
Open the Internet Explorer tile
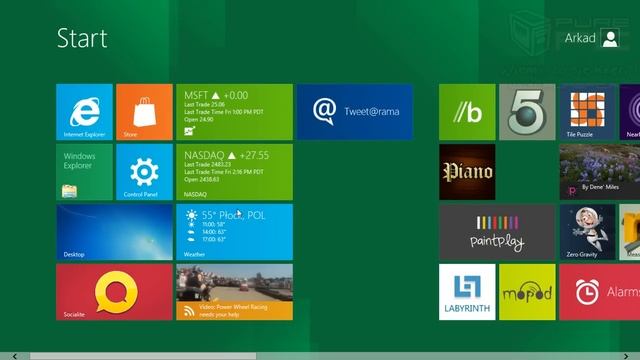[x=84, y=112]
